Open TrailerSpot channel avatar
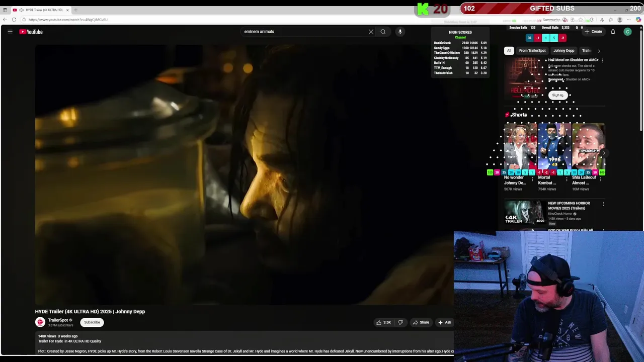The image size is (644, 362). (x=40, y=322)
